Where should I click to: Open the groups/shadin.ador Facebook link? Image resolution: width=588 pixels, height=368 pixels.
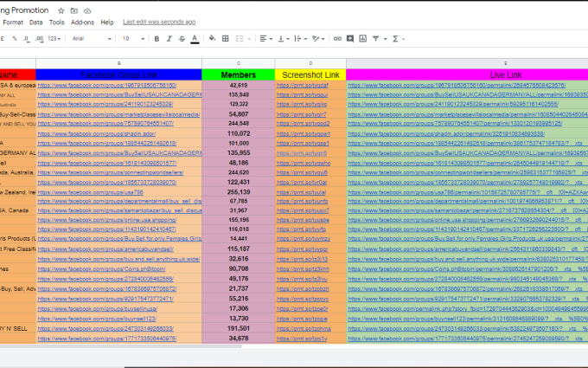point(97,133)
